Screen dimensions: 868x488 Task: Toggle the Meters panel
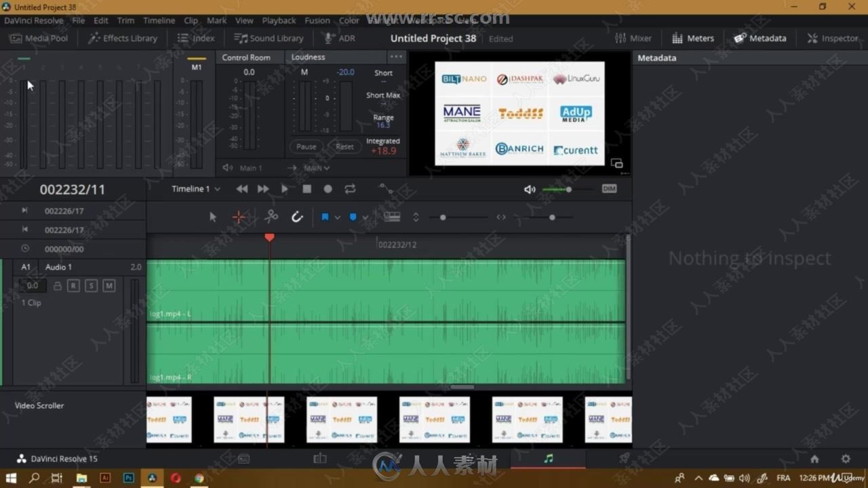[692, 38]
